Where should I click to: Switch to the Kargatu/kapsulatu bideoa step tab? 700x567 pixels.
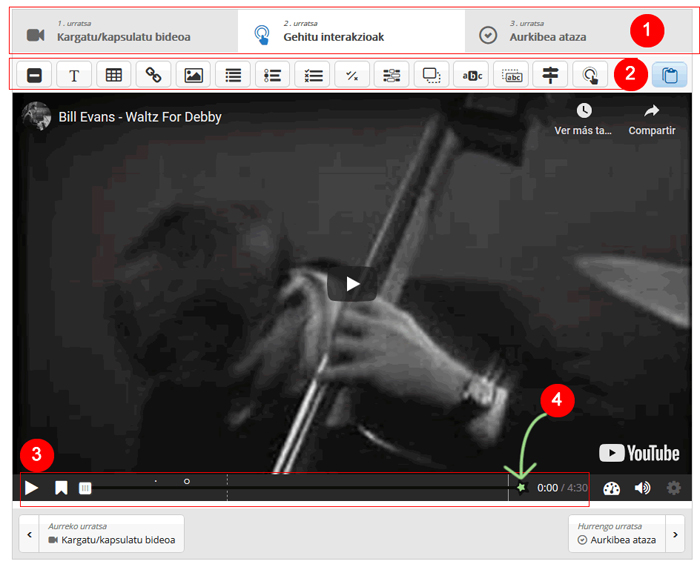pos(124,32)
